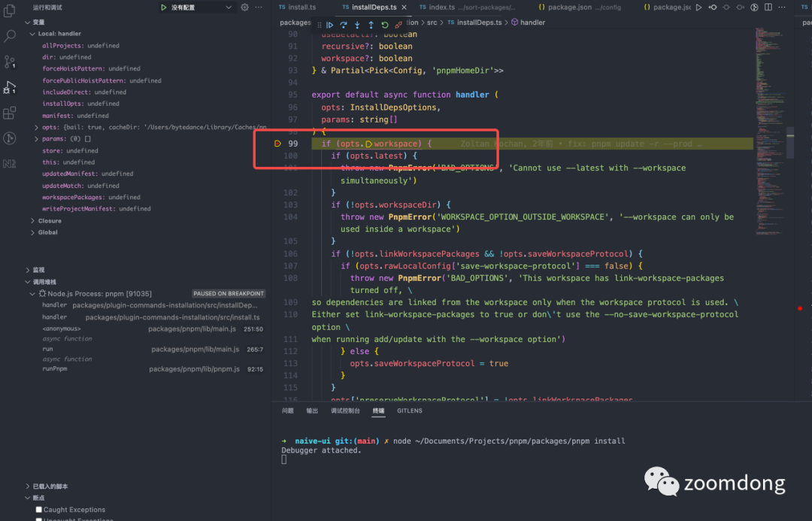The image size is (812, 521).
Task: Click the handler breadcrumb symbol
Action: [529, 23]
